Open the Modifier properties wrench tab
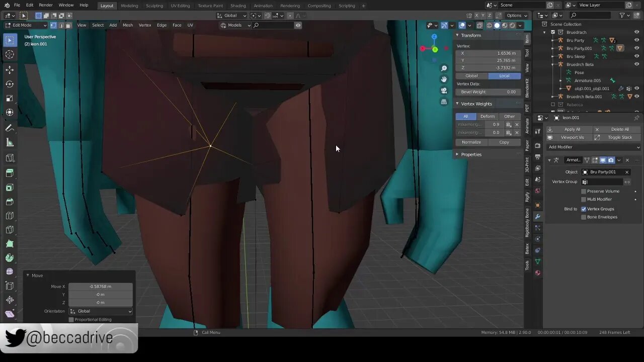Image resolution: width=644 pixels, height=362 pixels. (537, 217)
